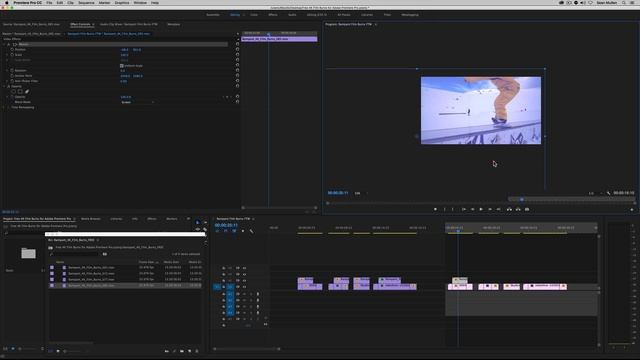Viewport: 640px width, 360px height.
Task: Toggle V1 source patching target
Action: 217,287
